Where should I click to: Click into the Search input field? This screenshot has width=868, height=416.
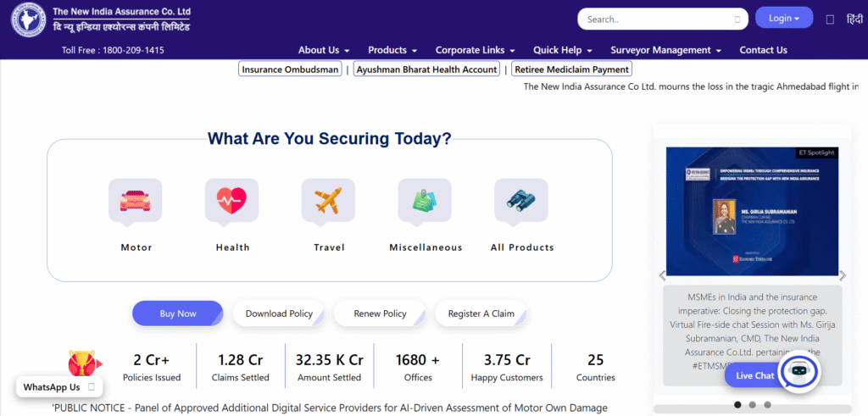663,19
